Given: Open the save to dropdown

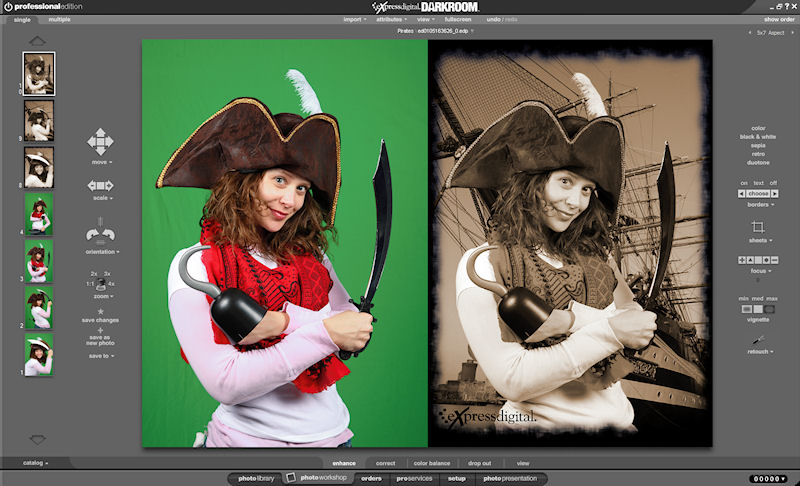Looking at the screenshot, I should tap(100, 355).
